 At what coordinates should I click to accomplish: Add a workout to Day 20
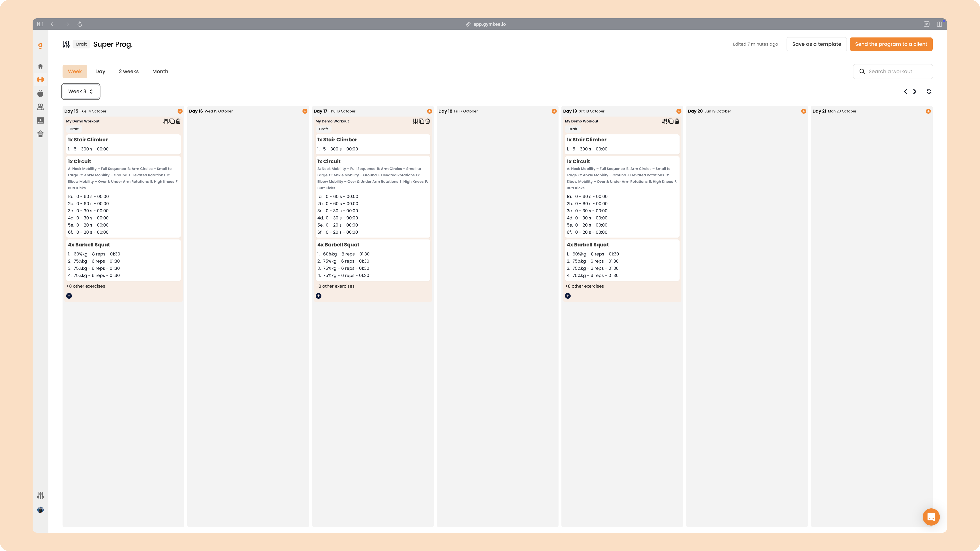803,111
